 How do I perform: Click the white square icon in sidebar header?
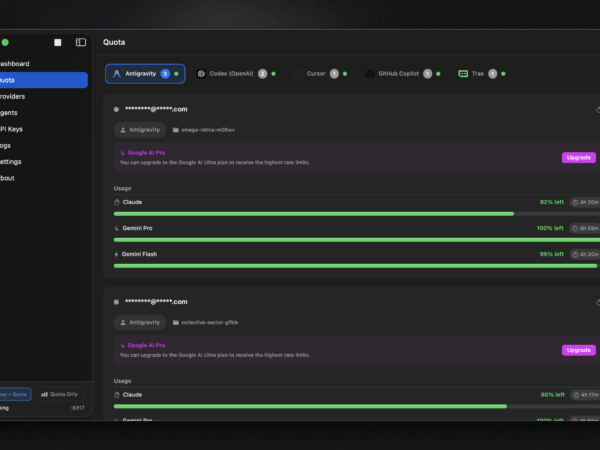[58, 42]
